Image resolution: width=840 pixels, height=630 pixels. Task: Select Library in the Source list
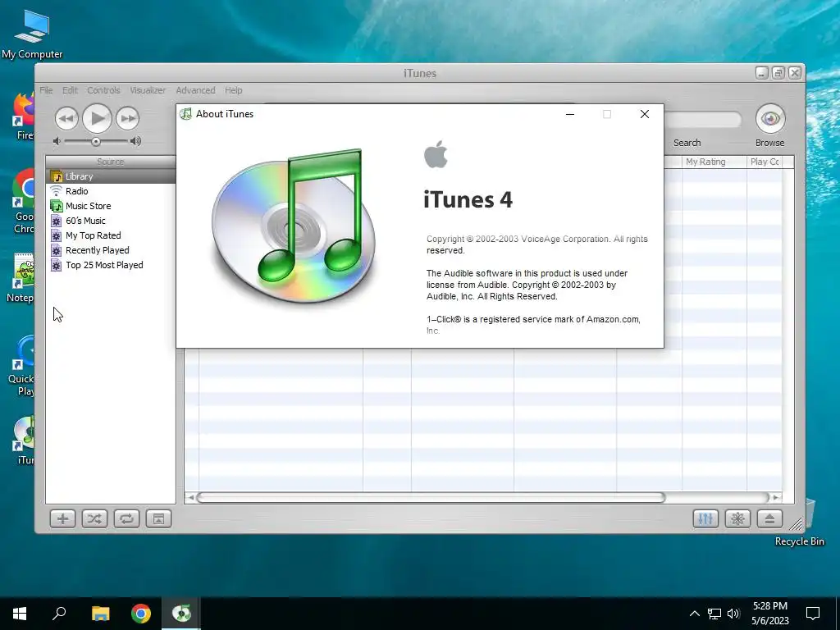point(111,176)
